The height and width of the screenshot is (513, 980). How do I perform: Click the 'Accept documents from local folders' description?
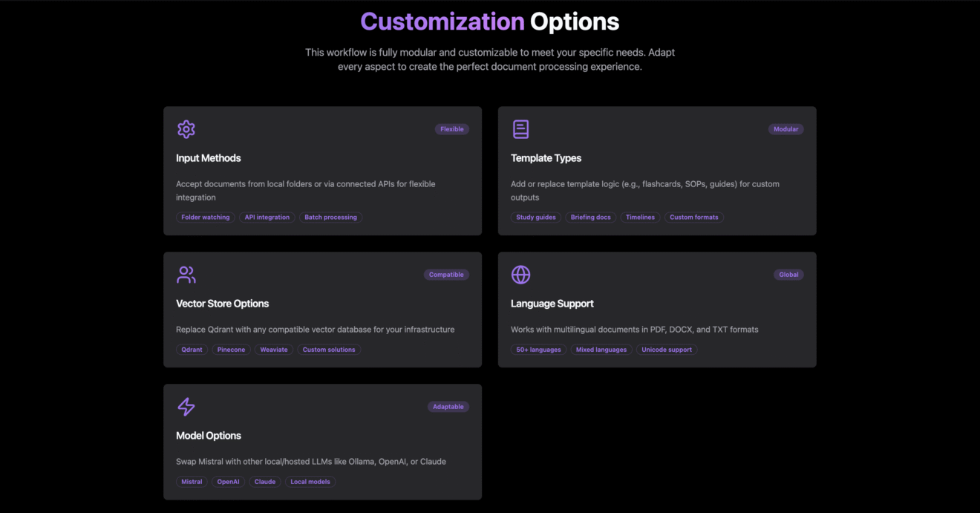point(306,191)
